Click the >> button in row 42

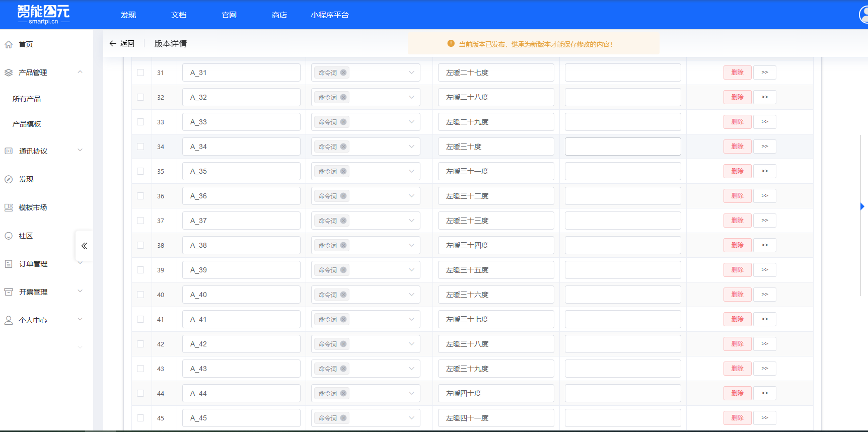click(x=764, y=344)
